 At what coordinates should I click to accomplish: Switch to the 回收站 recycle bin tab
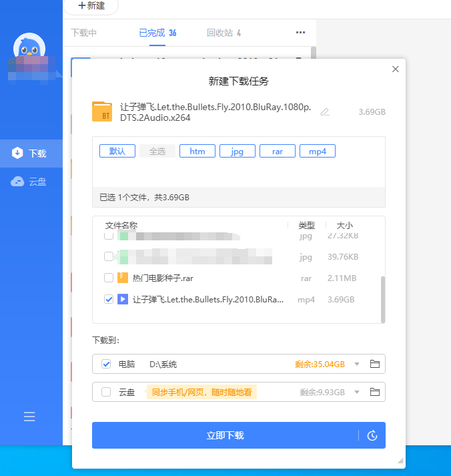pos(223,33)
